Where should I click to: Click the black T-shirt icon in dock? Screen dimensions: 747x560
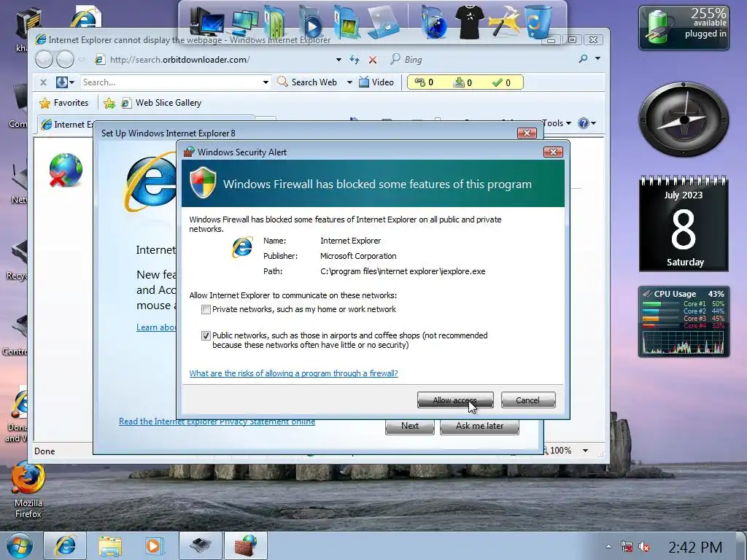pyautogui.click(x=469, y=21)
